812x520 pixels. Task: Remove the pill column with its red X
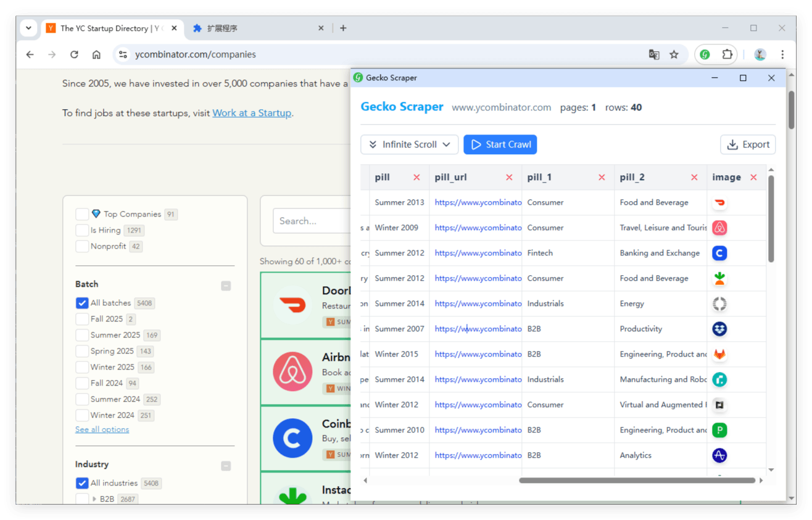(416, 178)
